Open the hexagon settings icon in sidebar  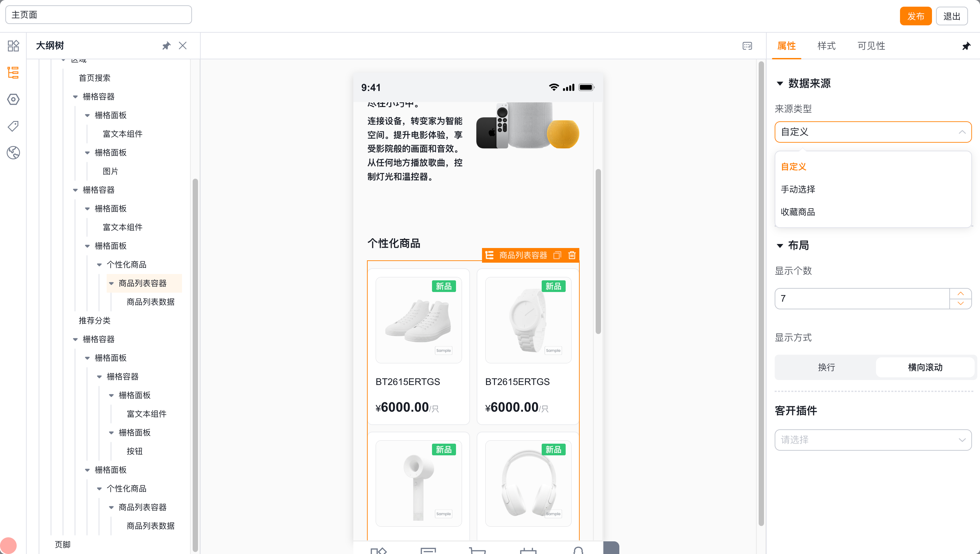(x=13, y=99)
